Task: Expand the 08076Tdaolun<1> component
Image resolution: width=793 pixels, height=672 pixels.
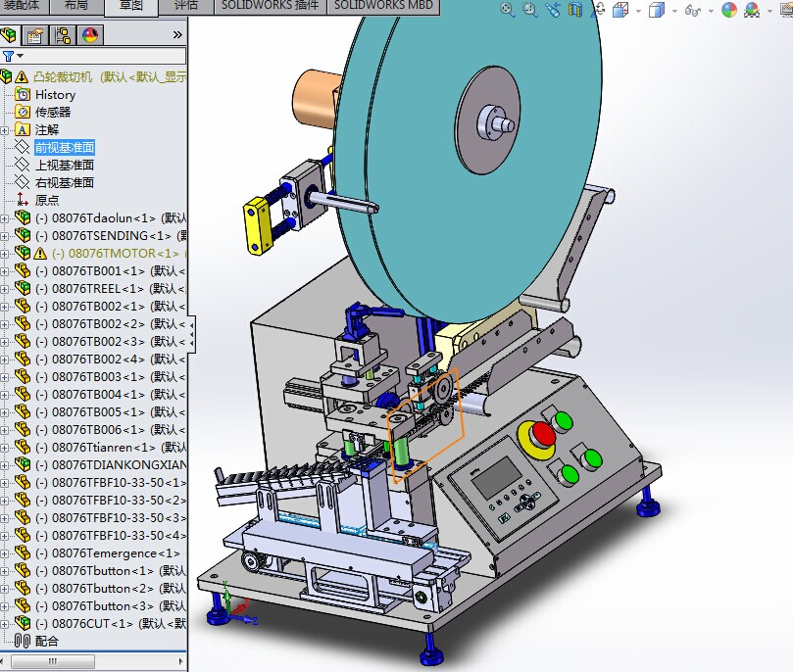Action: (x=5, y=218)
